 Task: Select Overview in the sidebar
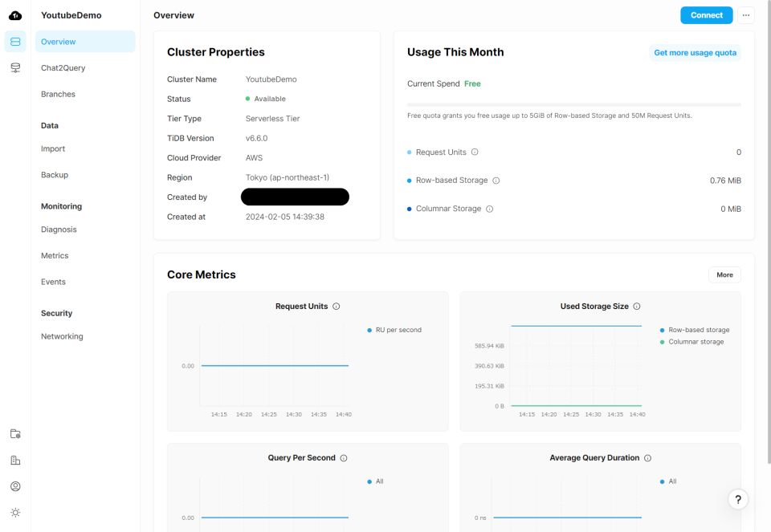click(85, 42)
